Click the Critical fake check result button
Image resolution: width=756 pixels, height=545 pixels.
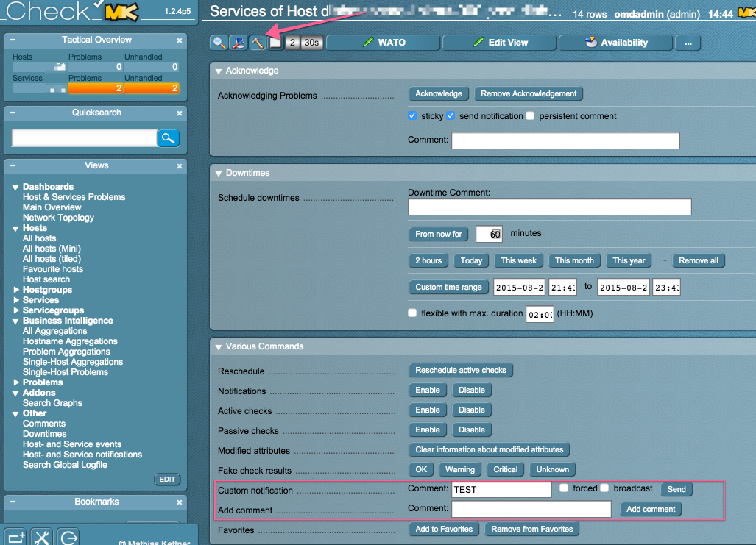[505, 469]
